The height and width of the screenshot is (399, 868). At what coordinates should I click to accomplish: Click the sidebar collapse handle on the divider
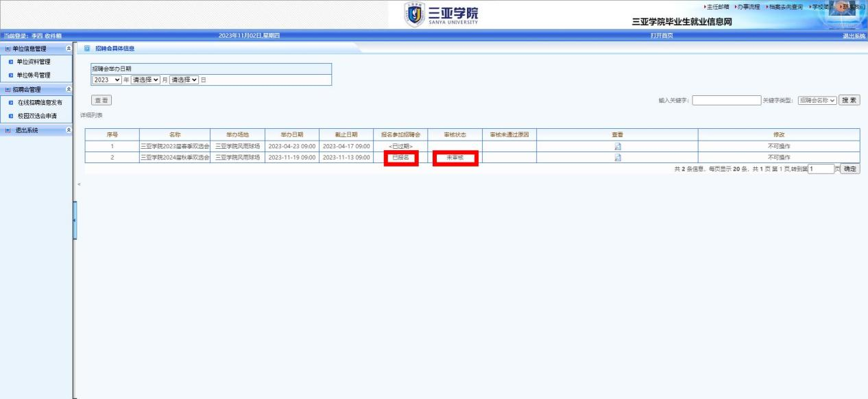pyautogui.click(x=74, y=220)
